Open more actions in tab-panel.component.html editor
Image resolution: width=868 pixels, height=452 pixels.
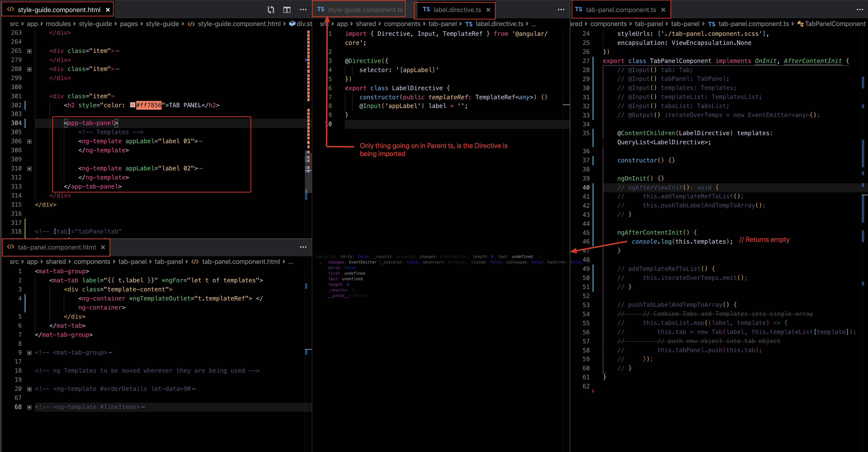click(x=303, y=247)
